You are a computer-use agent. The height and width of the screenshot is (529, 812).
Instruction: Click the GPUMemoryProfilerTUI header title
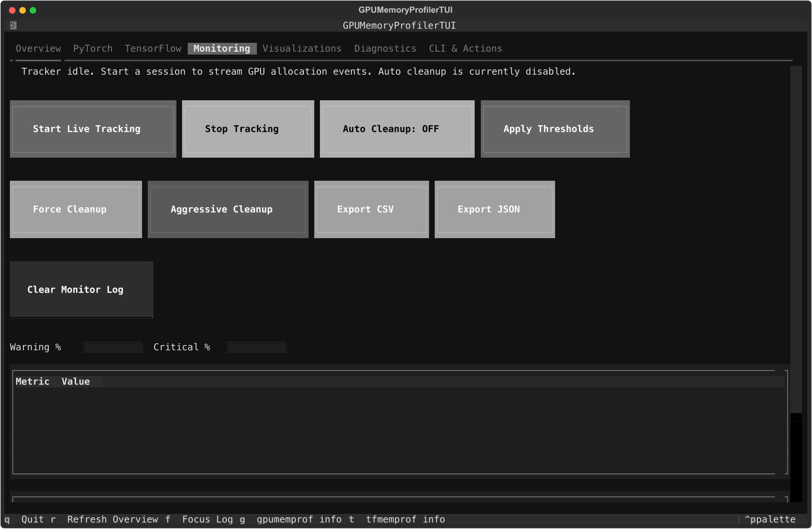pyautogui.click(x=399, y=25)
